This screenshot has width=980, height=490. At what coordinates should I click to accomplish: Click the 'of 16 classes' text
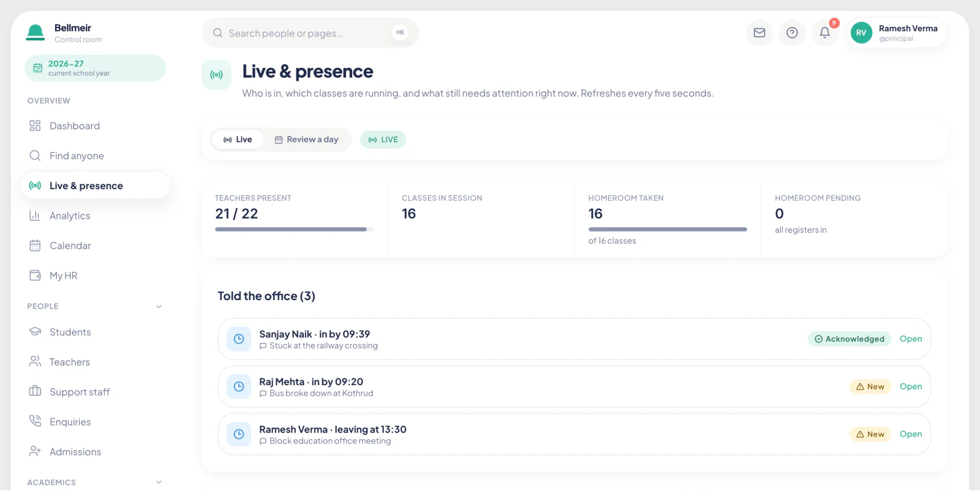[x=612, y=241]
